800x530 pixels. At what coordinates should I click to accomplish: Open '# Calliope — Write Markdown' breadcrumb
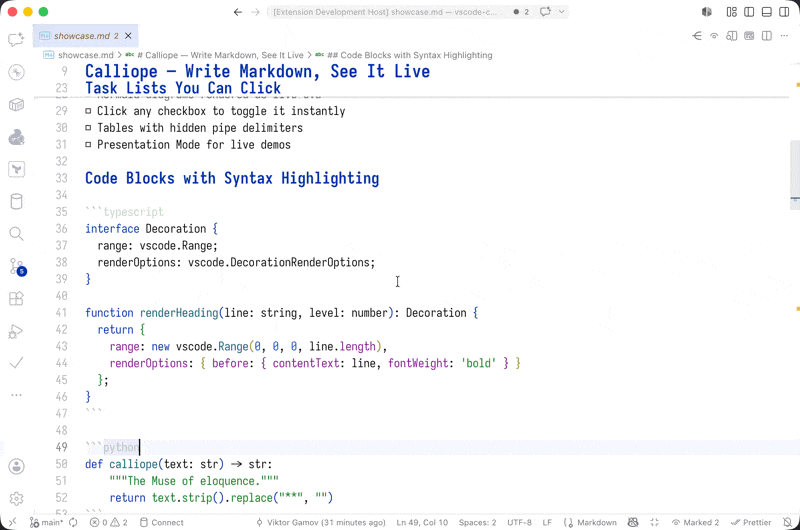click(215, 55)
